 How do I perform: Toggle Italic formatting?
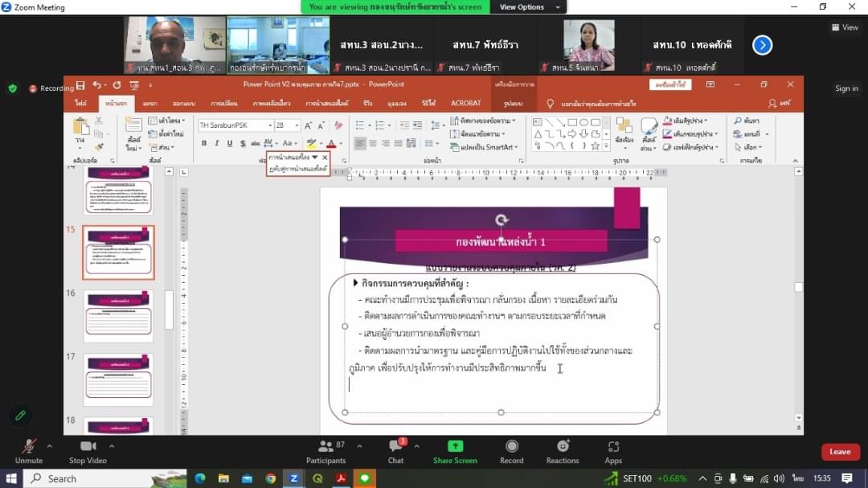click(216, 143)
